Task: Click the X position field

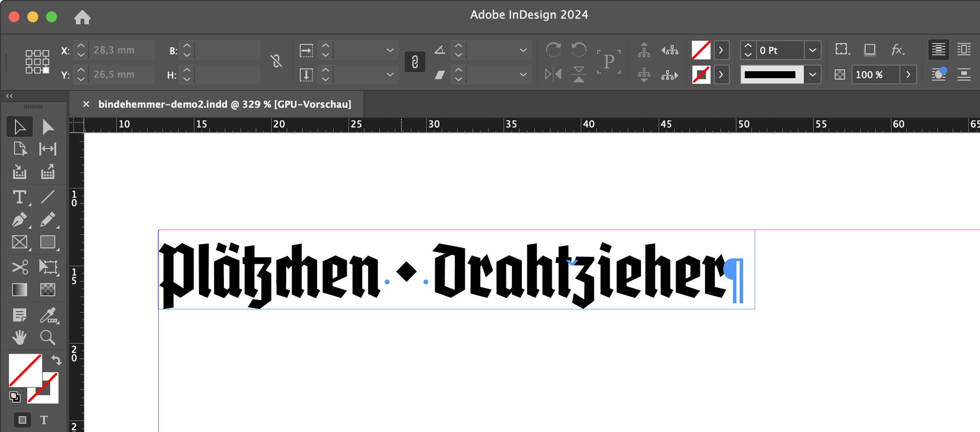Action: point(122,50)
